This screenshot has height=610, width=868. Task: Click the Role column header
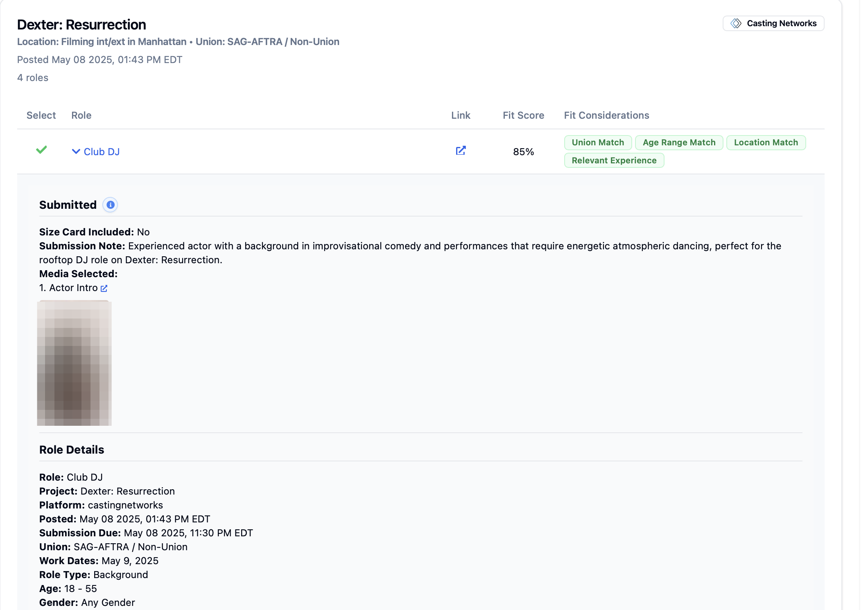[x=81, y=115]
